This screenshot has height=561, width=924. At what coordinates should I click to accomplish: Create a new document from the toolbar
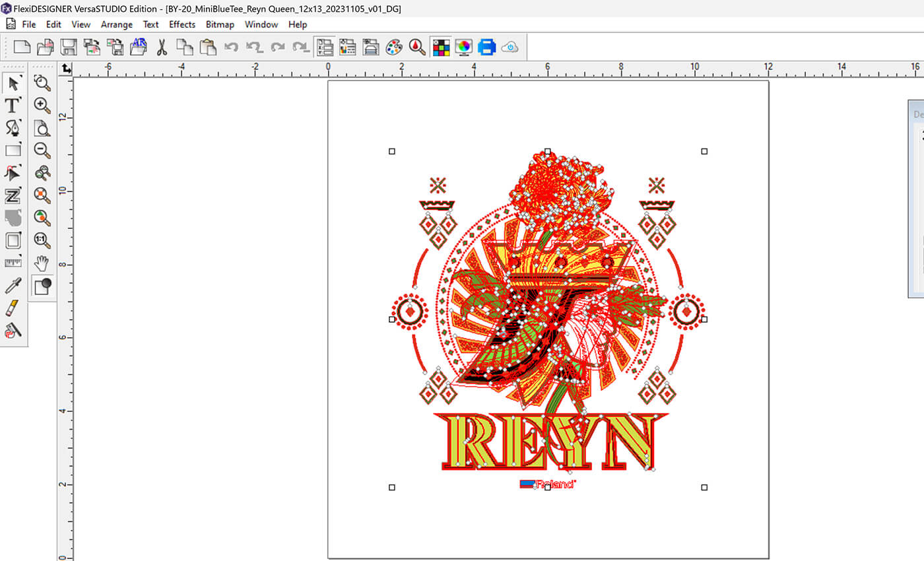pyautogui.click(x=22, y=47)
